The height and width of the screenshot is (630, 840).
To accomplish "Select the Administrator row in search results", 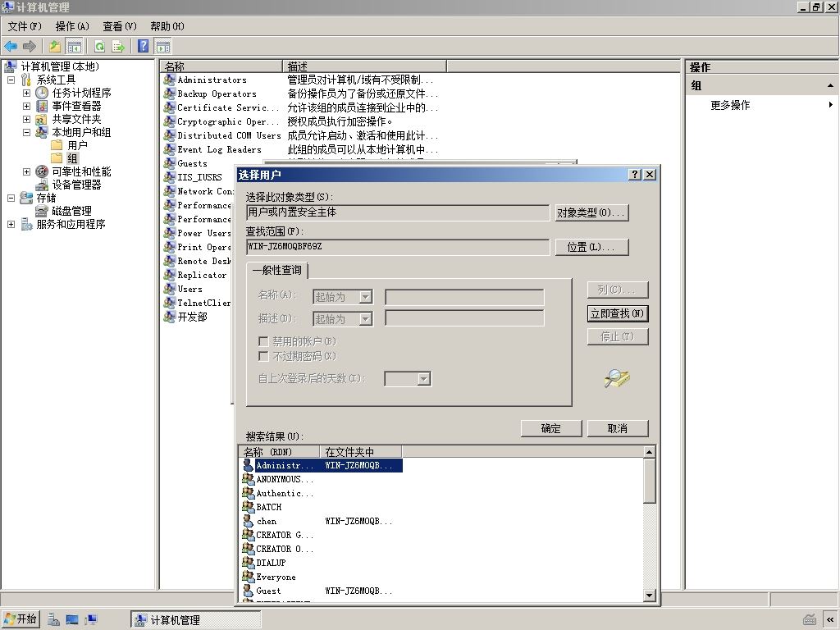I will coord(322,465).
